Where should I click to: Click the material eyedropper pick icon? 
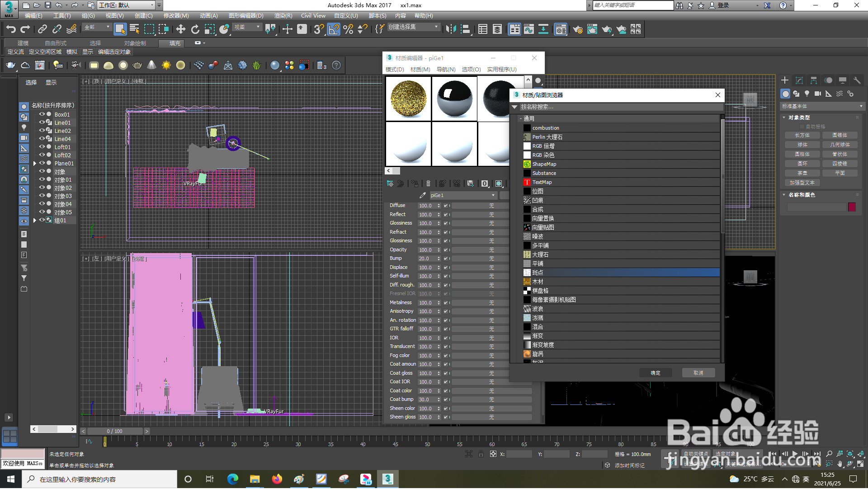422,195
